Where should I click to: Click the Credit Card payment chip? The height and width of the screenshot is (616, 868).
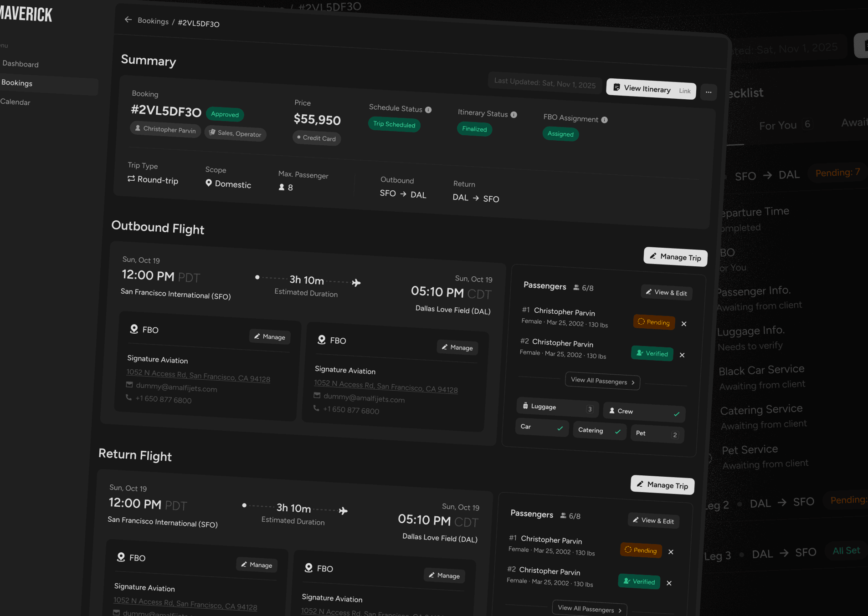316,138
